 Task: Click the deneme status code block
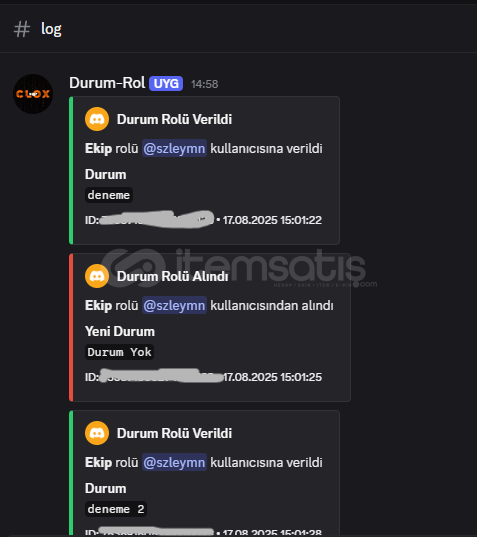point(109,195)
